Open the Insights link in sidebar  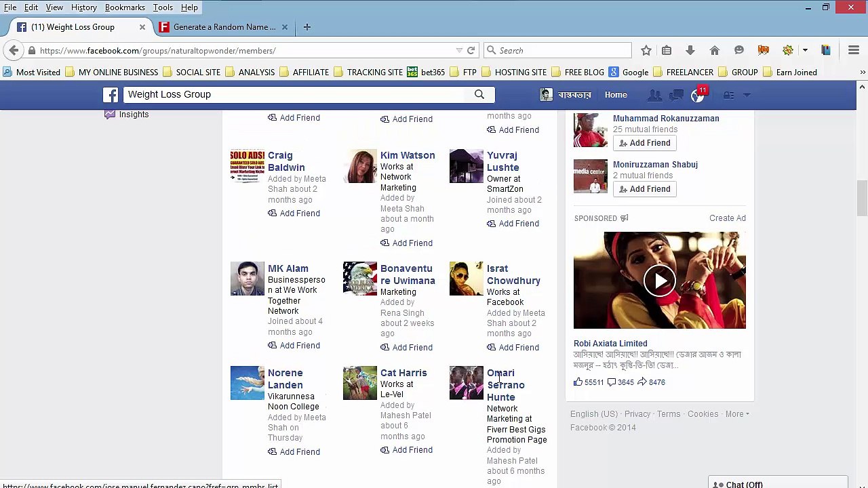pos(134,115)
